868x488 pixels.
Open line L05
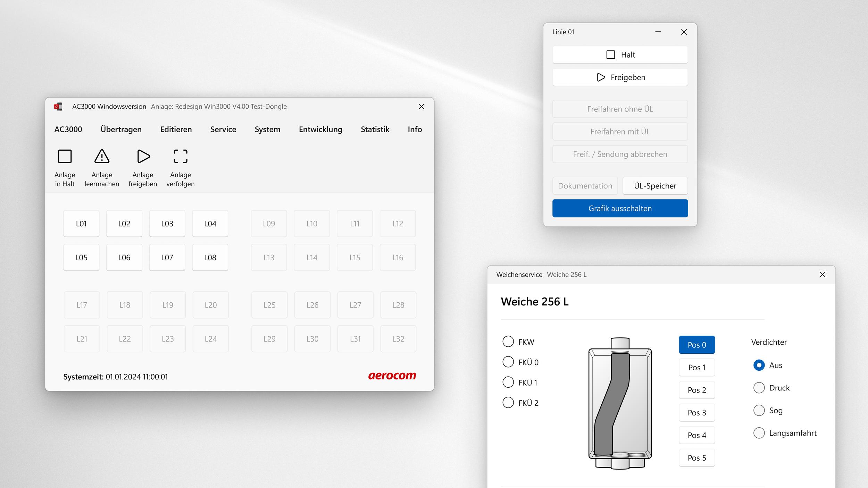coord(81,258)
